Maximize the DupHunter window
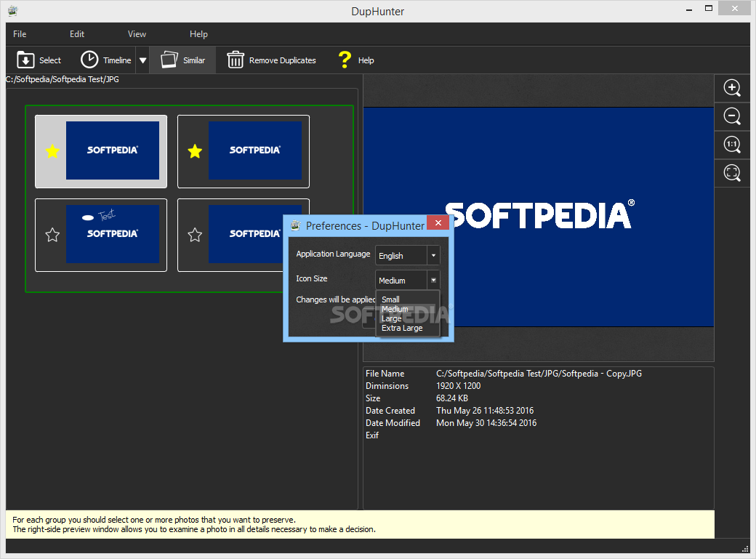 [x=709, y=9]
